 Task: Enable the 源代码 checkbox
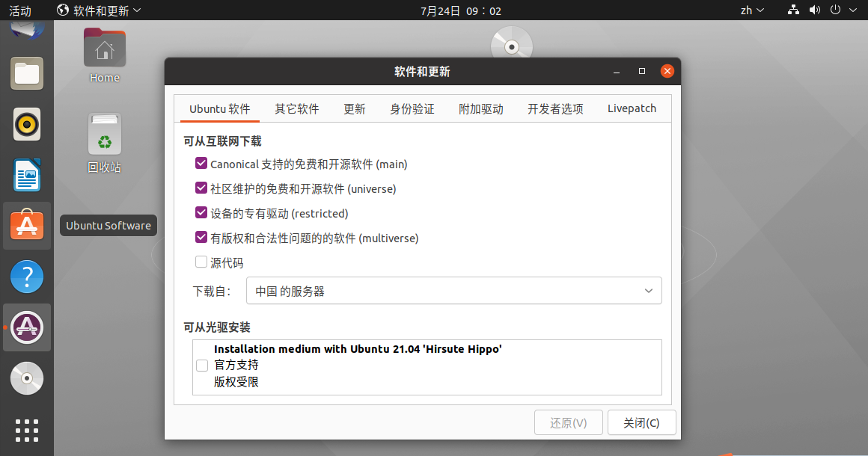(x=201, y=262)
